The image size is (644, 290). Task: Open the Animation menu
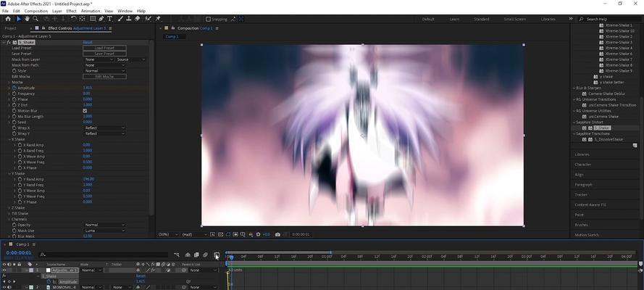91,11
